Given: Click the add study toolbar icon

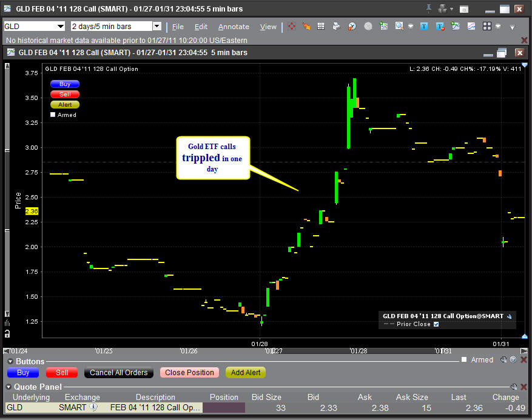Looking at the screenshot, I should (384, 27).
